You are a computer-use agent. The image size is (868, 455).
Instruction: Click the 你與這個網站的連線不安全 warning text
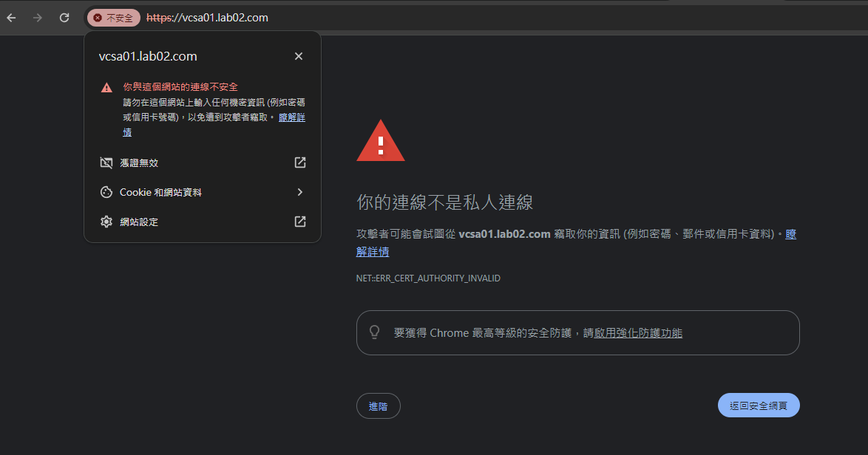click(180, 87)
